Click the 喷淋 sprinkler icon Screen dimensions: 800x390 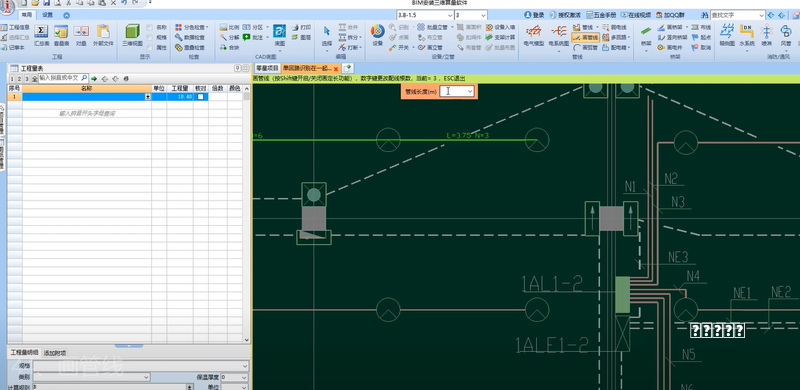[766, 35]
